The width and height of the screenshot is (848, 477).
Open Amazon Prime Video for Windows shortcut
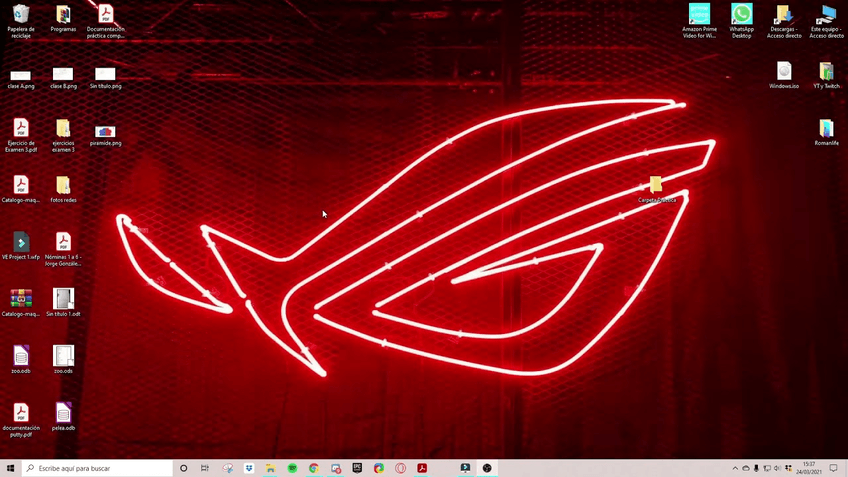click(699, 21)
